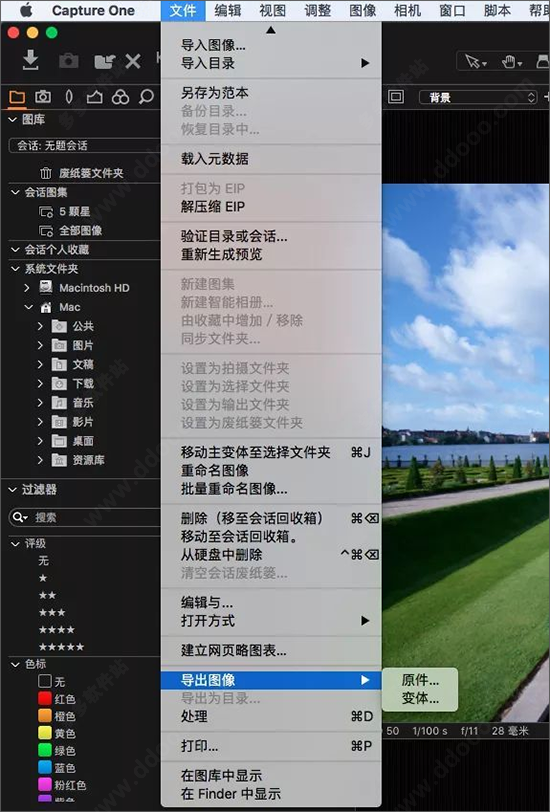Choose 变体... in export submenu
This screenshot has height=812, width=550.
pos(420,698)
